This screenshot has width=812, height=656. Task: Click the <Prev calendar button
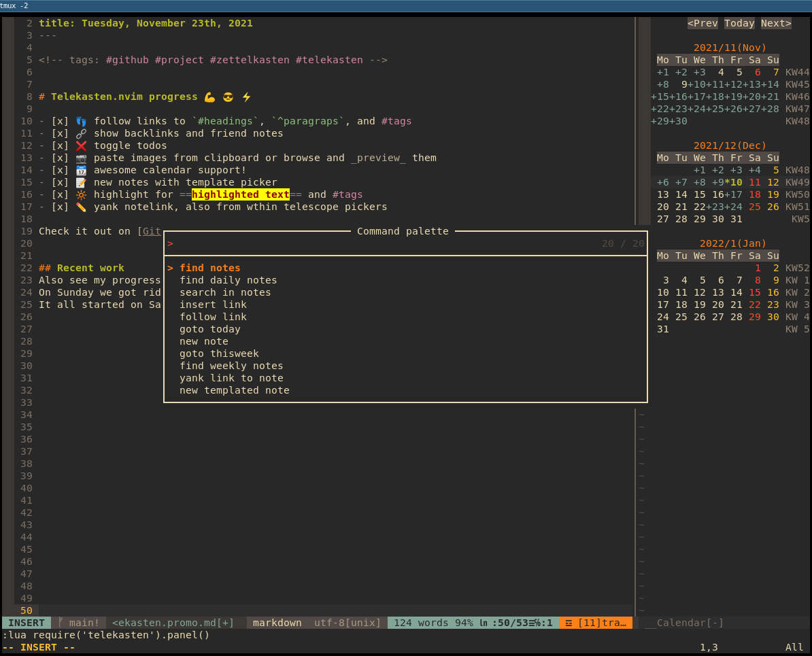tap(703, 23)
